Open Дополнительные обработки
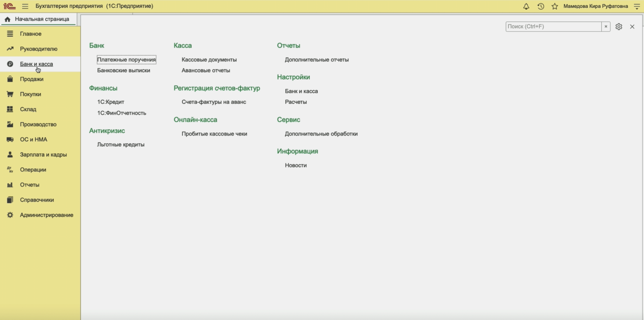This screenshot has height=320, width=644. (321, 134)
